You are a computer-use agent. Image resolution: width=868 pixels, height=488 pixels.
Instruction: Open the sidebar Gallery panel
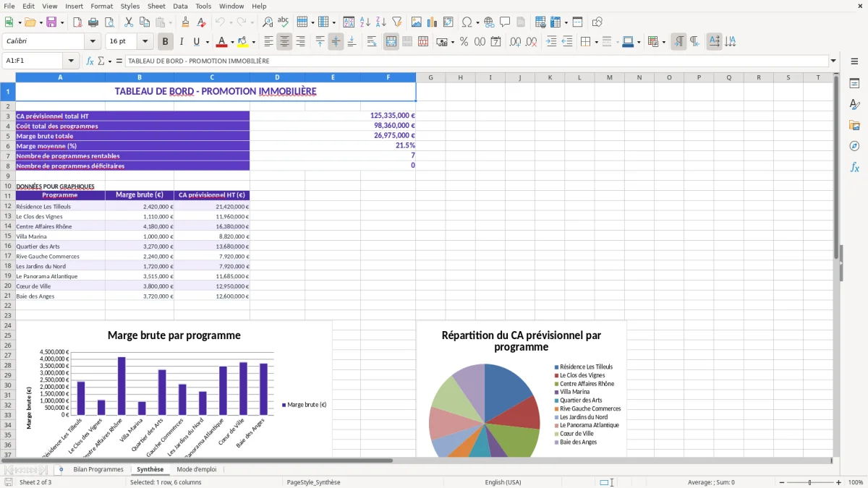(854, 125)
